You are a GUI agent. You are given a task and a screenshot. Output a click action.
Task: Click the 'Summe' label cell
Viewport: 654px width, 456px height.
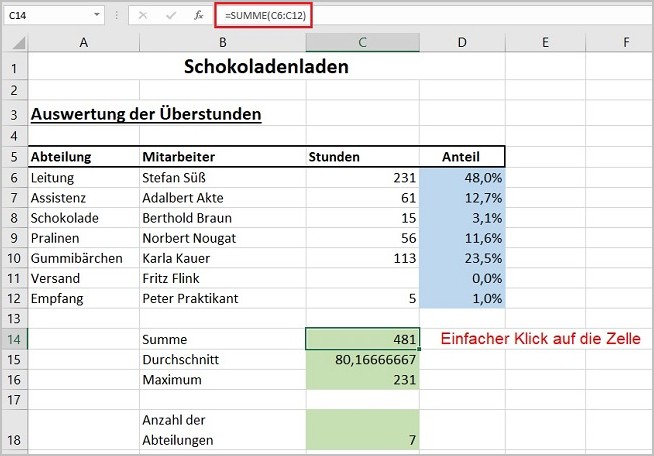point(223,339)
